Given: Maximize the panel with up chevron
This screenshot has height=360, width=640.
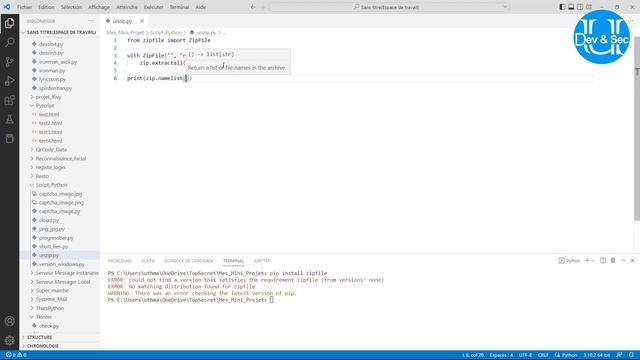Looking at the screenshot, I should coord(623,260).
